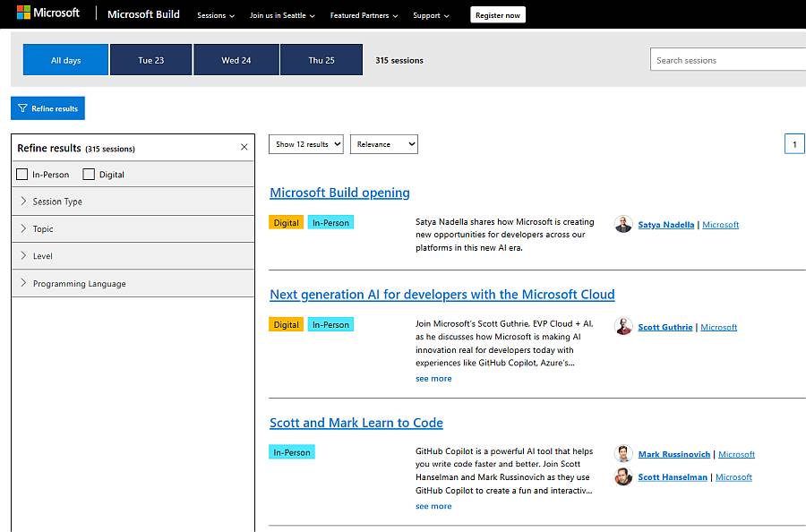Click see more under Learn to Code session
This screenshot has height=532, width=806.
click(x=433, y=506)
